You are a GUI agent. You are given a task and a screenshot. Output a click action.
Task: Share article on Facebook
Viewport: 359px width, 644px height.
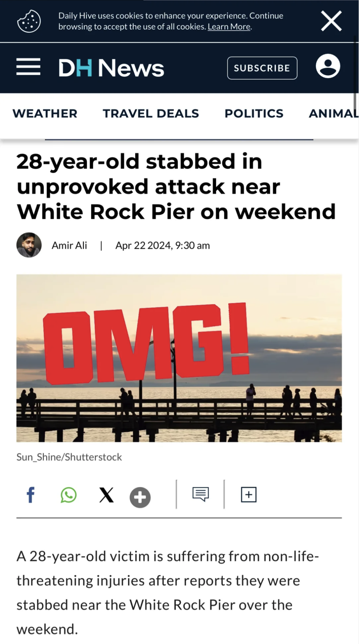pyautogui.click(x=30, y=495)
